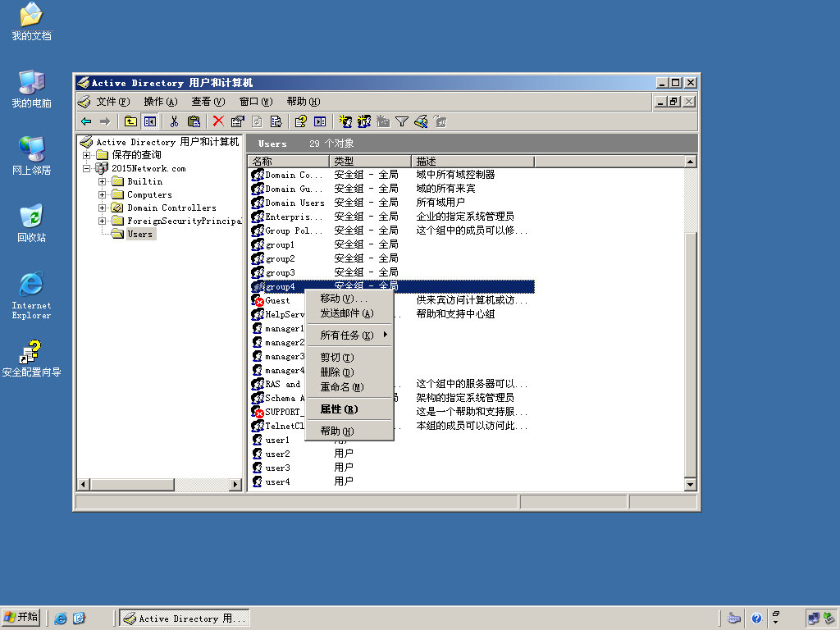The height and width of the screenshot is (630, 840).
Task: Select the group1 row in list
Action: coord(392,244)
